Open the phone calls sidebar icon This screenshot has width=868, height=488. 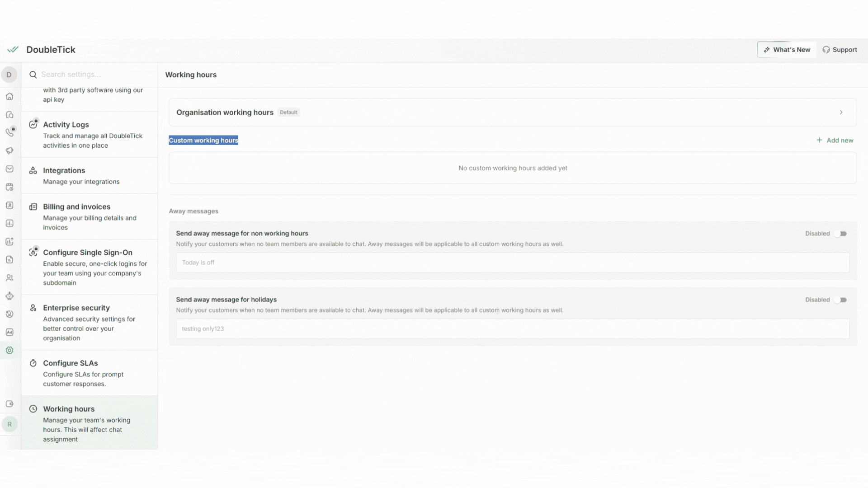9,132
